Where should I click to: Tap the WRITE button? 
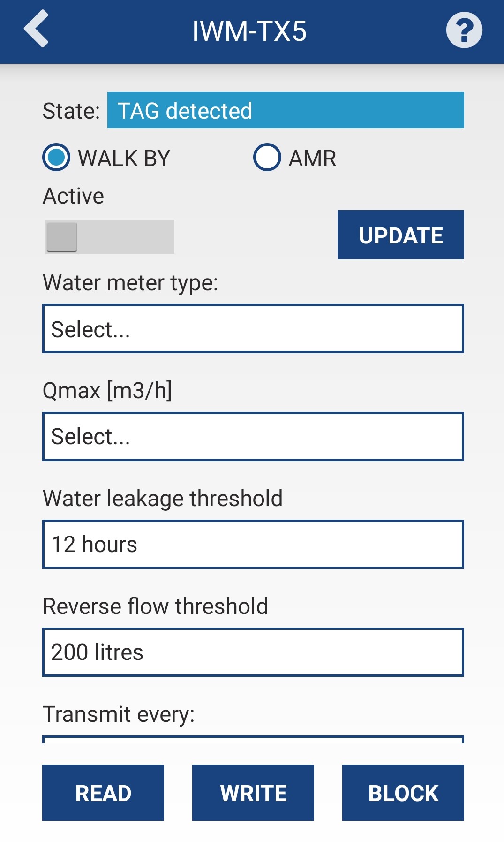coord(253,793)
